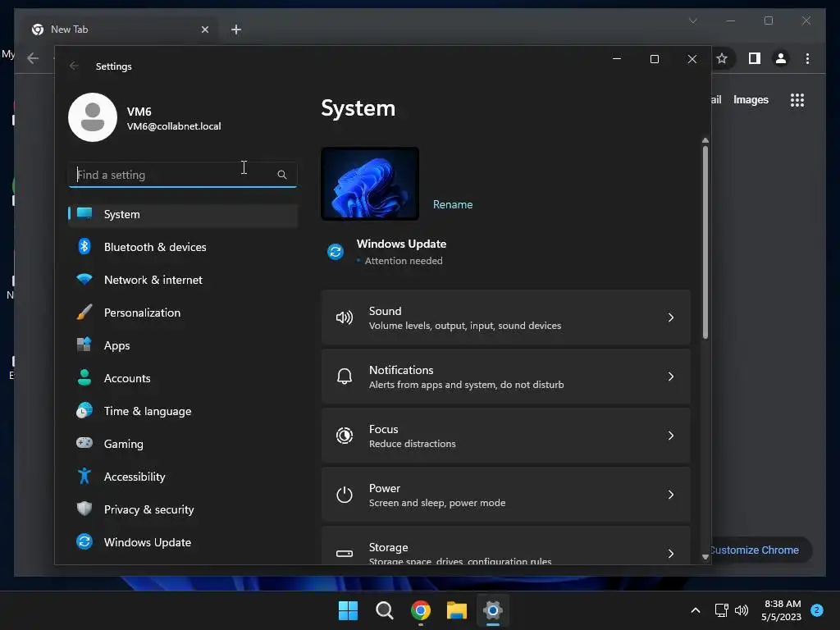840x630 pixels.
Task: Click Customize Chrome button
Action: (x=759, y=550)
